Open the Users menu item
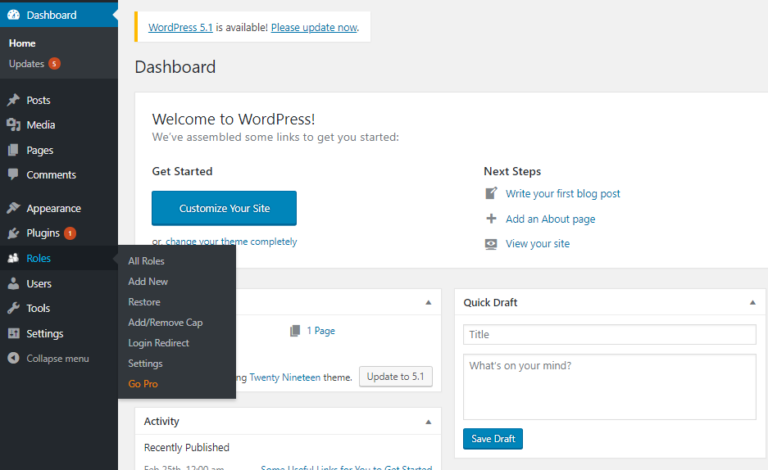The image size is (768, 470). coord(39,283)
